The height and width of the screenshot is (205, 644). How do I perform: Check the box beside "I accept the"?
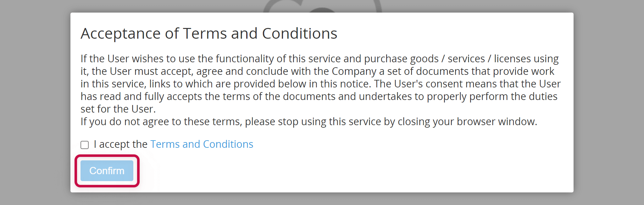85,145
